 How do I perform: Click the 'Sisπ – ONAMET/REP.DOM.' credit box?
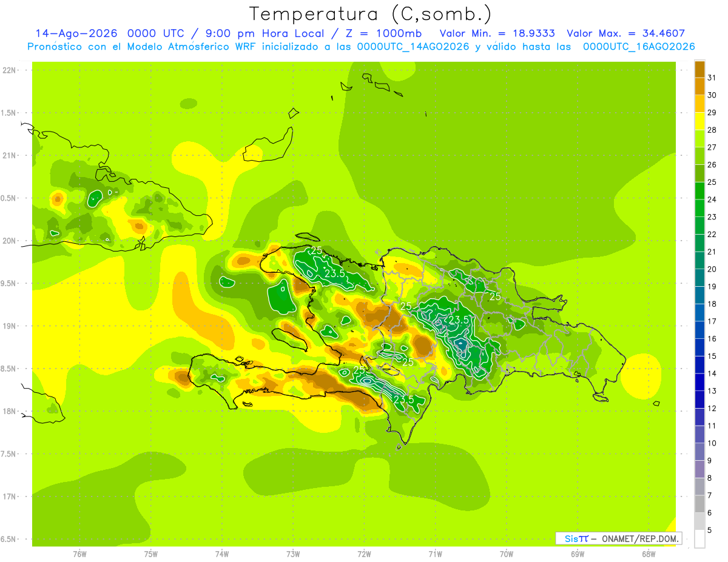point(618,538)
